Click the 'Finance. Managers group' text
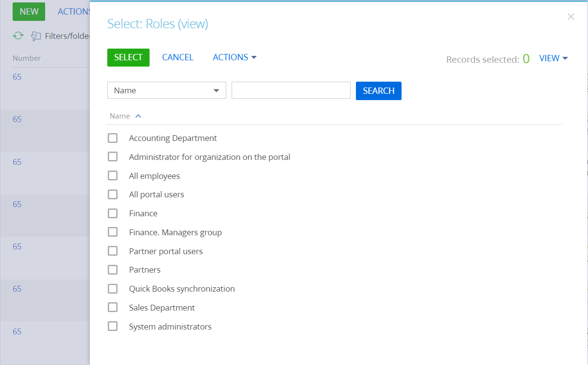Screen dimensions: 588x365 tap(175, 232)
